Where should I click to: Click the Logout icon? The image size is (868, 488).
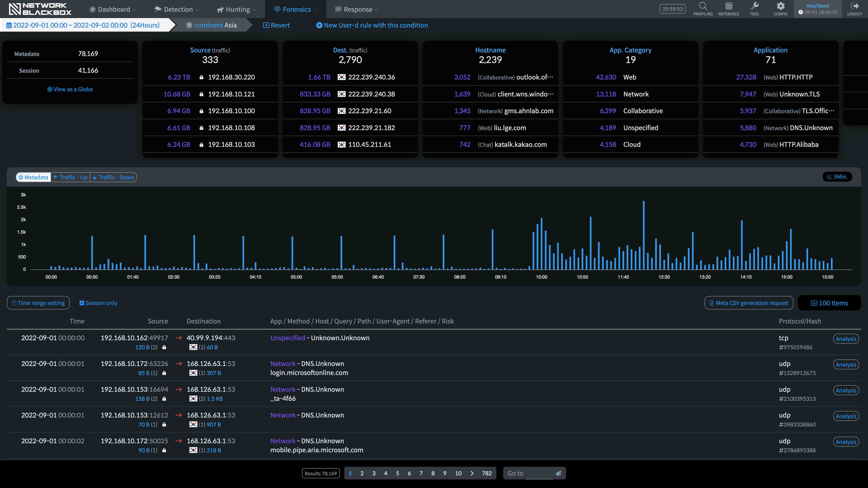pos(854,6)
